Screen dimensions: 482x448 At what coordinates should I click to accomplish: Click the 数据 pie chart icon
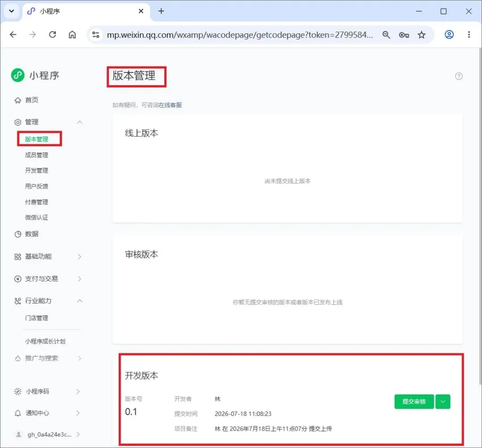tap(17, 234)
